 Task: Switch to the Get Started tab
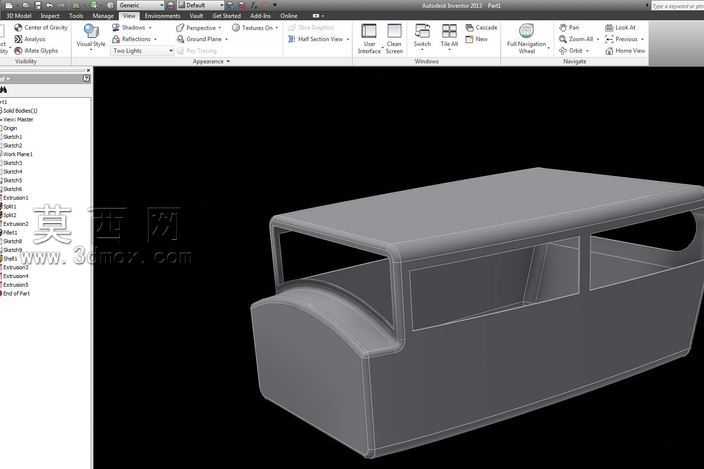coord(227,16)
